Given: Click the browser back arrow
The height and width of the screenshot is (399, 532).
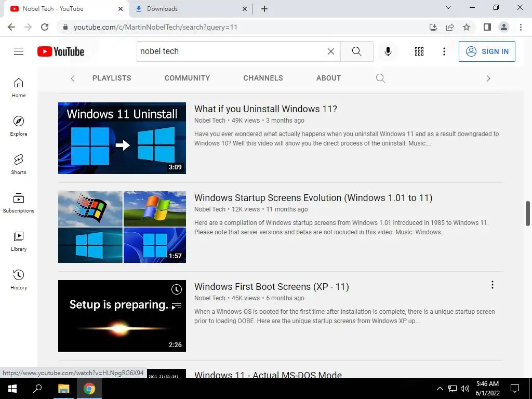Looking at the screenshot, I should point(11,27).
